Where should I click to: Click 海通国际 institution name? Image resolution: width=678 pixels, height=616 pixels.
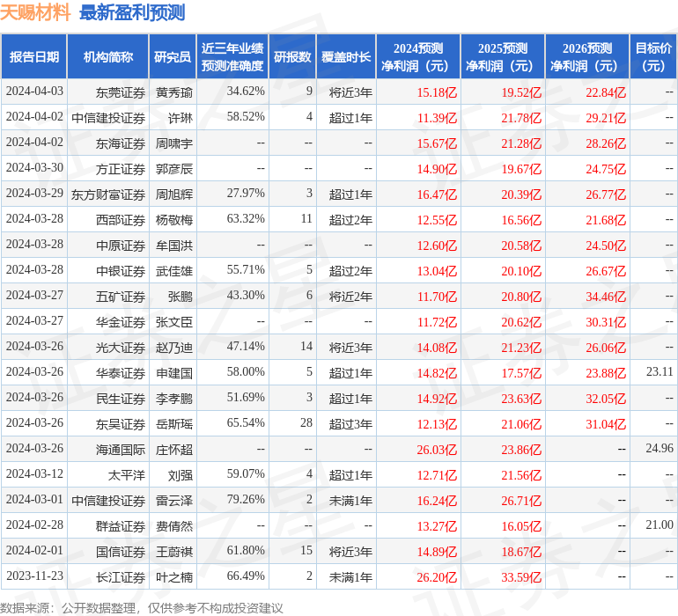coord(121,450)
